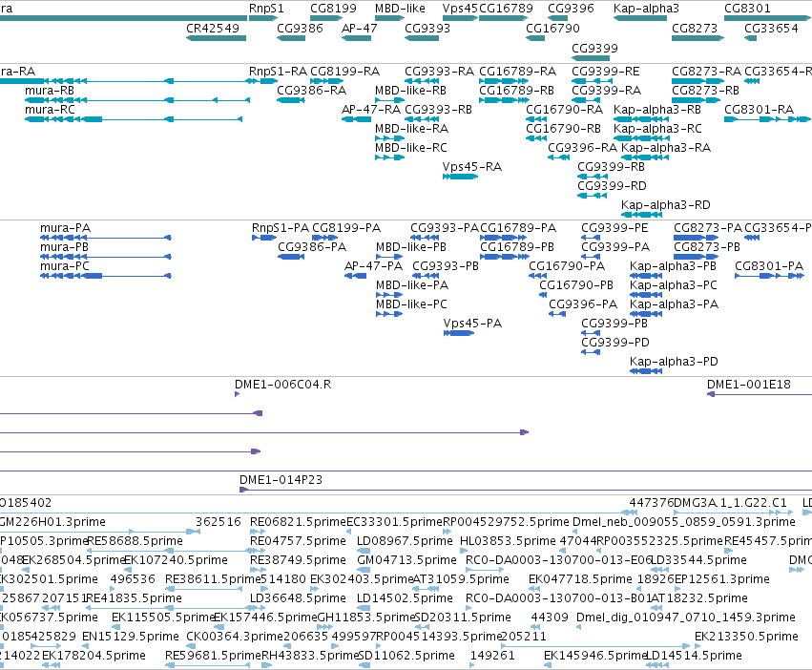Click the CG8301-RA transcript label
The width and height of the screenshot is (812, 670).
tap(759, 110)
